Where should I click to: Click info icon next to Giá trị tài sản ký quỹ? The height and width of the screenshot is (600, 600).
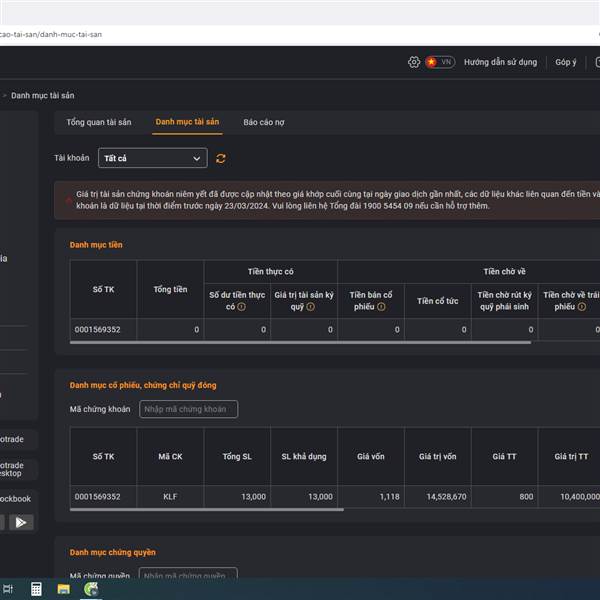pos(311,307)
